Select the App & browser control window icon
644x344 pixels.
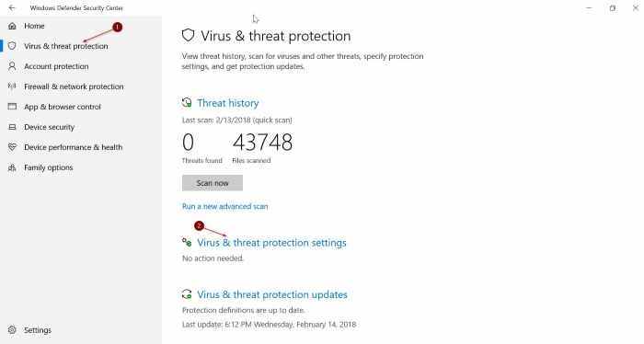tap(12, 107)
